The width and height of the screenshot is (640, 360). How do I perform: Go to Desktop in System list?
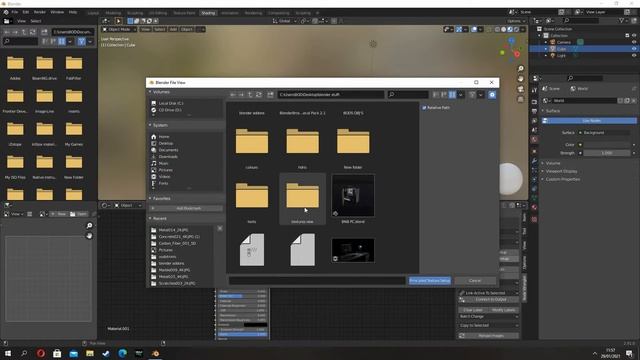click(165, 143)
